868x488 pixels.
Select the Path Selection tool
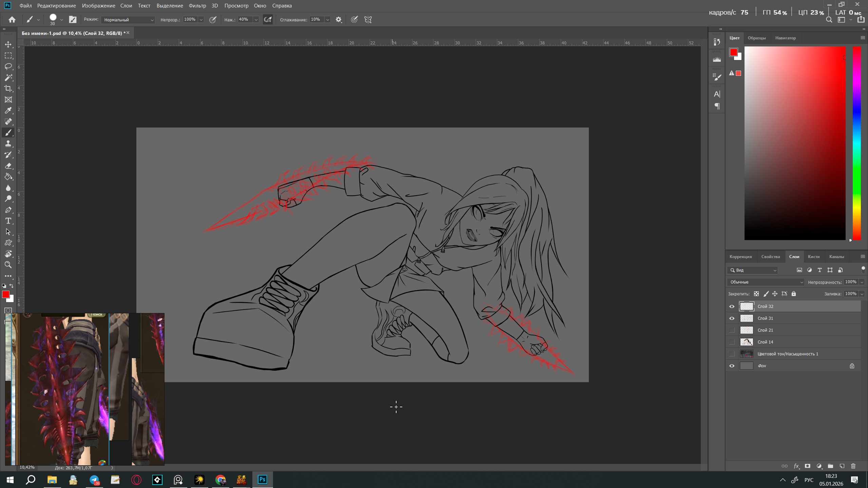pyautogui.click(x=8, y=232)
